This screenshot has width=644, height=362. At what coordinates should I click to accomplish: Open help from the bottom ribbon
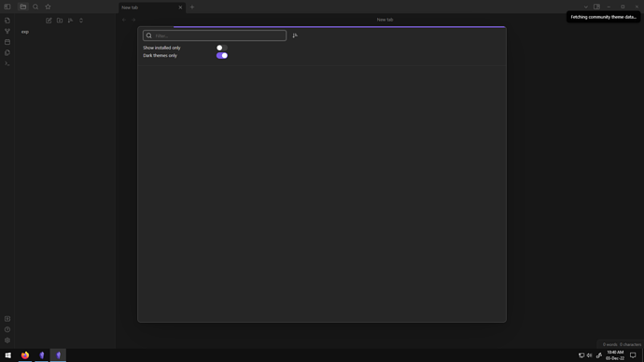(x=7, y=329)
